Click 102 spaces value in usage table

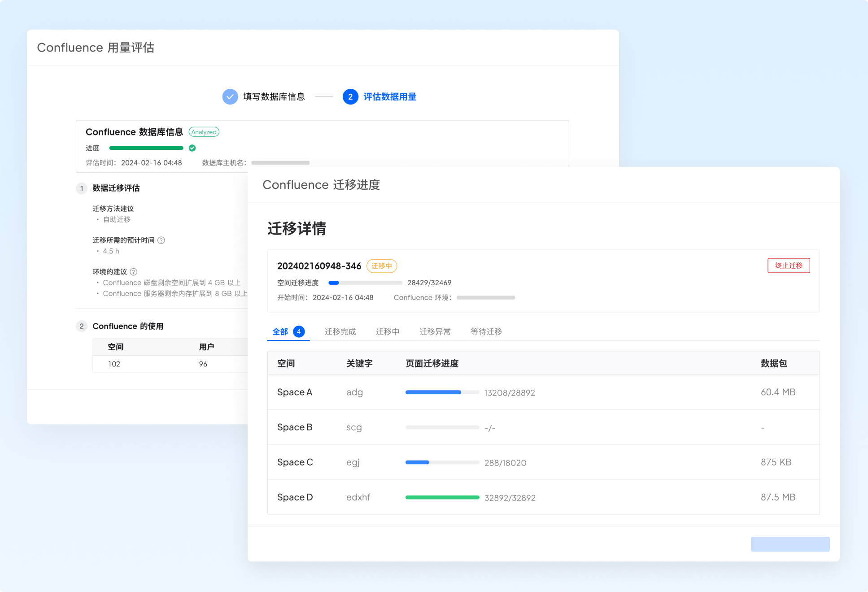pyautogui.click(x=114, y=364)
